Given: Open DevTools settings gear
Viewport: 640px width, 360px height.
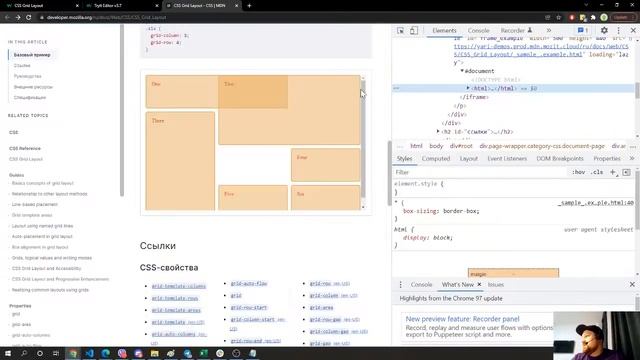Looking at the screenshot, I should (x=604, y=30).
